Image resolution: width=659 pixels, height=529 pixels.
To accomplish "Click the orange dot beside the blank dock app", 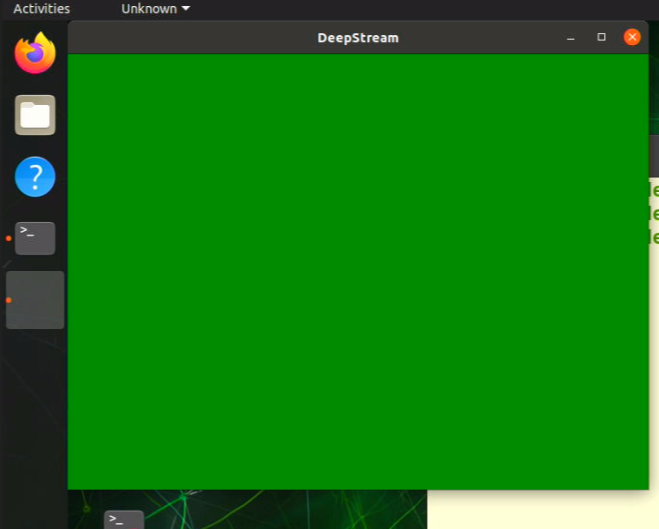I will 8,300.
